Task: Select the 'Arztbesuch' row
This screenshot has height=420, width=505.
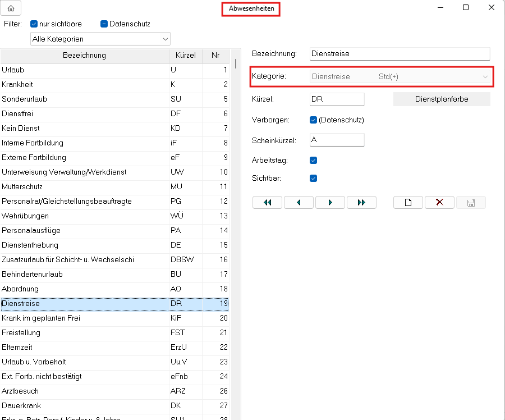Action: point(114,391)
